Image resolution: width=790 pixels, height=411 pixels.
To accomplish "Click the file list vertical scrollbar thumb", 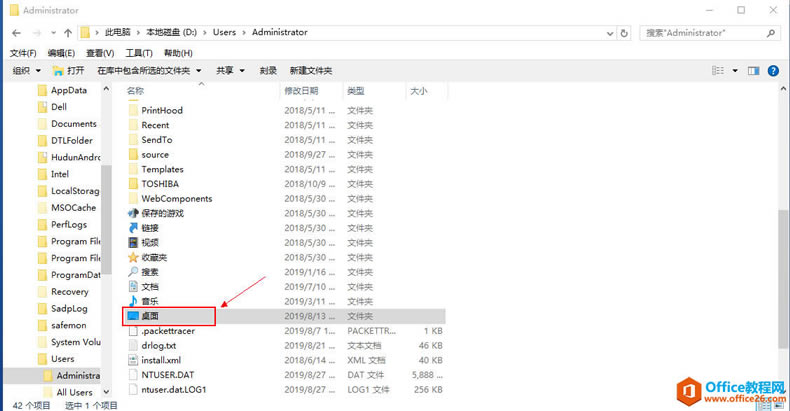I will tap(784, 278).
